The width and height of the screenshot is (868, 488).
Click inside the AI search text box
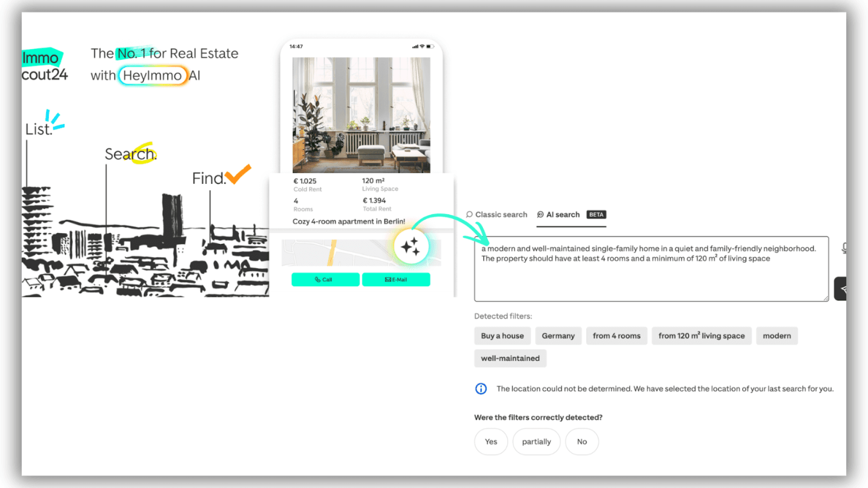[651, 269]
